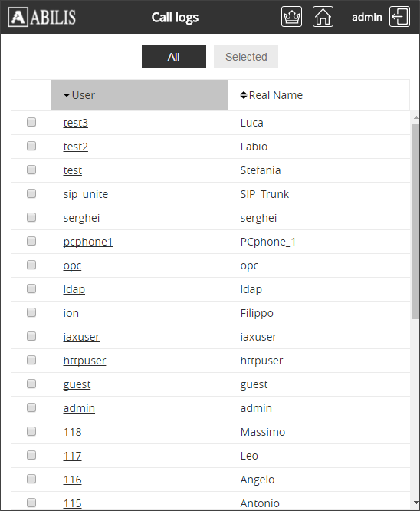This screenshot has height=511, width=420.
Task: Click the scrollbar down arrow of the table
Action: coord(415,503)
